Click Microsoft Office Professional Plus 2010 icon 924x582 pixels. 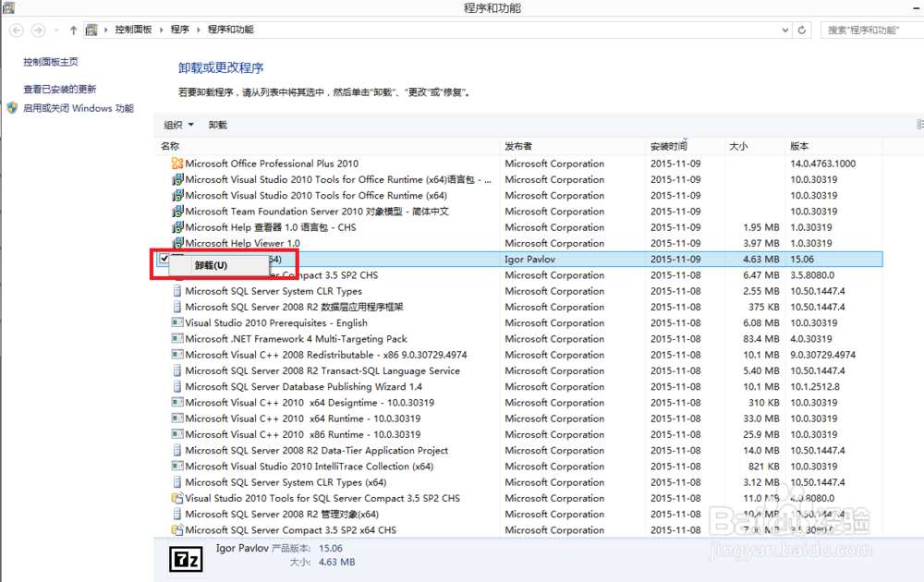click(x=176, y=164)
